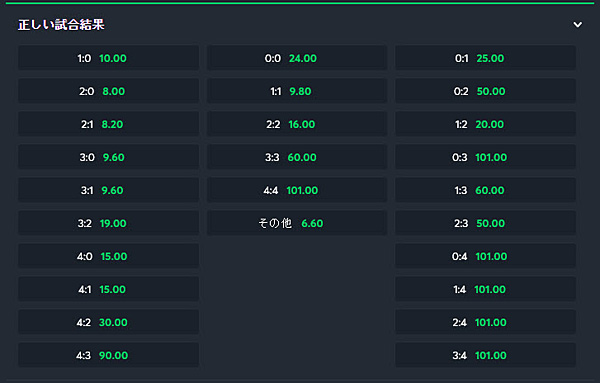Select the 1:0 score at 10.00
The width and height of the screenshot is (600, 383).
108,58
